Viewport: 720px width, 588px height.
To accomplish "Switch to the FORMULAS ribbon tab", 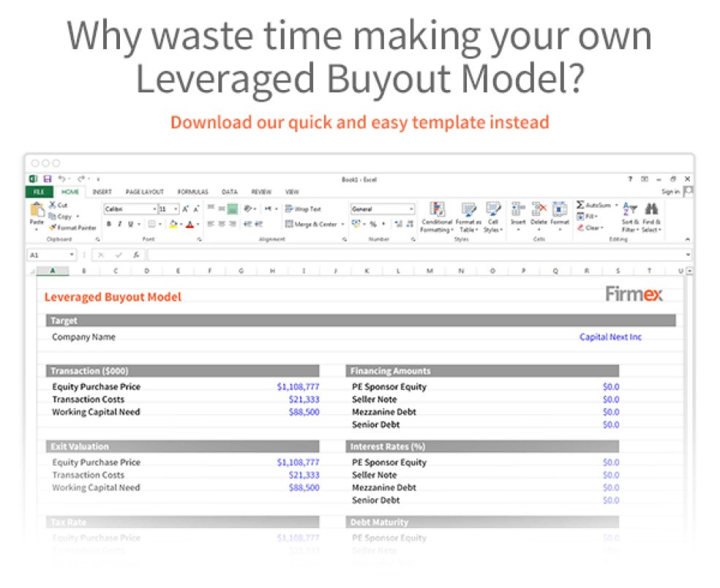I will [192, 191].
